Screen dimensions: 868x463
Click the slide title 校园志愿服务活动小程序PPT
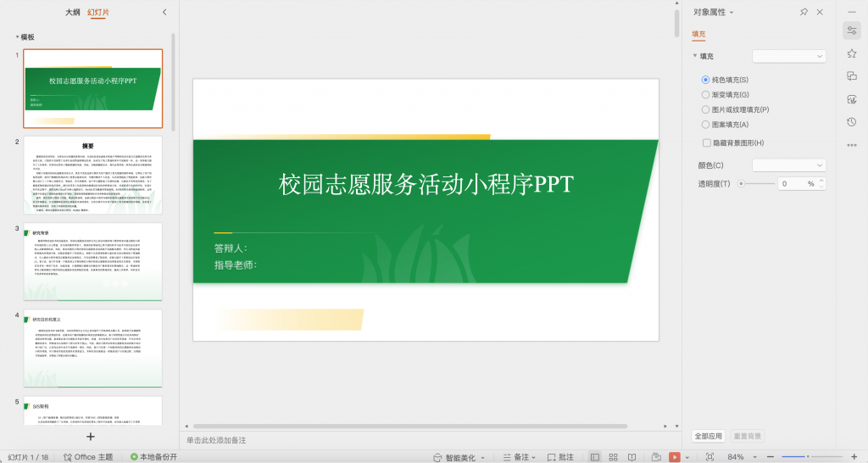pyautogui.click(x=426, y=184)
